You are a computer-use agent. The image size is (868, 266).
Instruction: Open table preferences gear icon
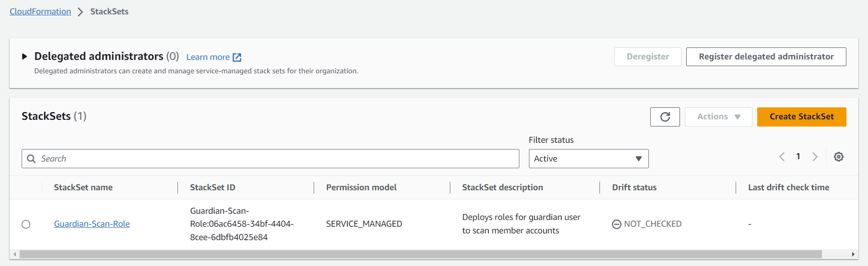(x=838, y=157)
